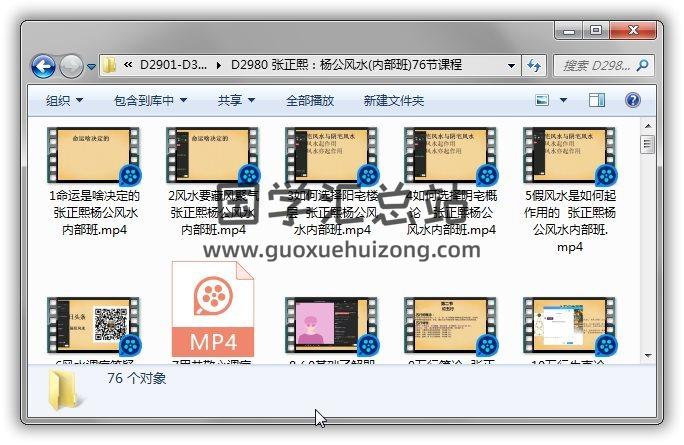Select the D2980 张正熙 breadcrumb folder

tap(346, 65)
